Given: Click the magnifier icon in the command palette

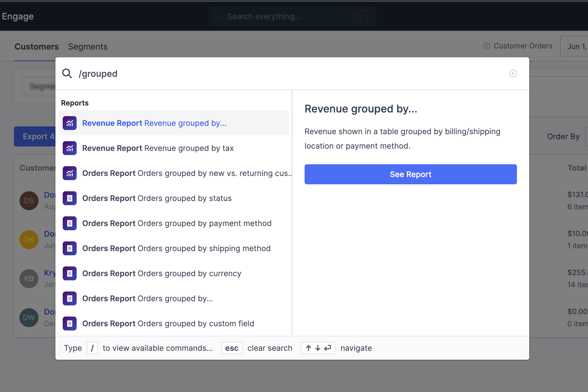Looking at the screenshot, I should 67,73.
